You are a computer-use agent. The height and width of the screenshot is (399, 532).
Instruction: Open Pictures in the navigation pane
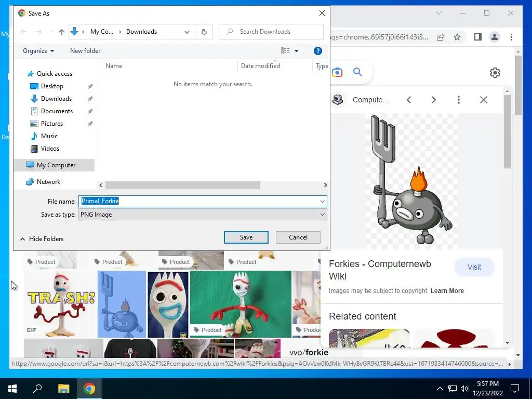click(51, 124)
